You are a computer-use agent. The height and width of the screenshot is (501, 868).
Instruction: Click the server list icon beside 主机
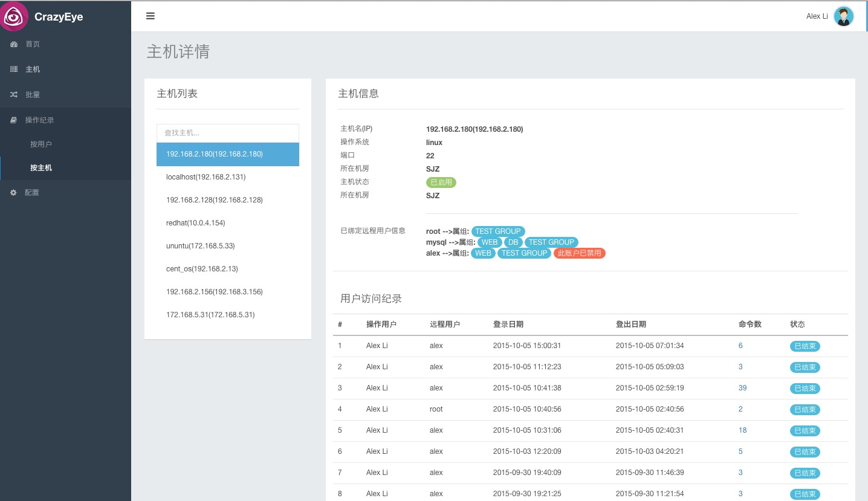click(14, 69)
